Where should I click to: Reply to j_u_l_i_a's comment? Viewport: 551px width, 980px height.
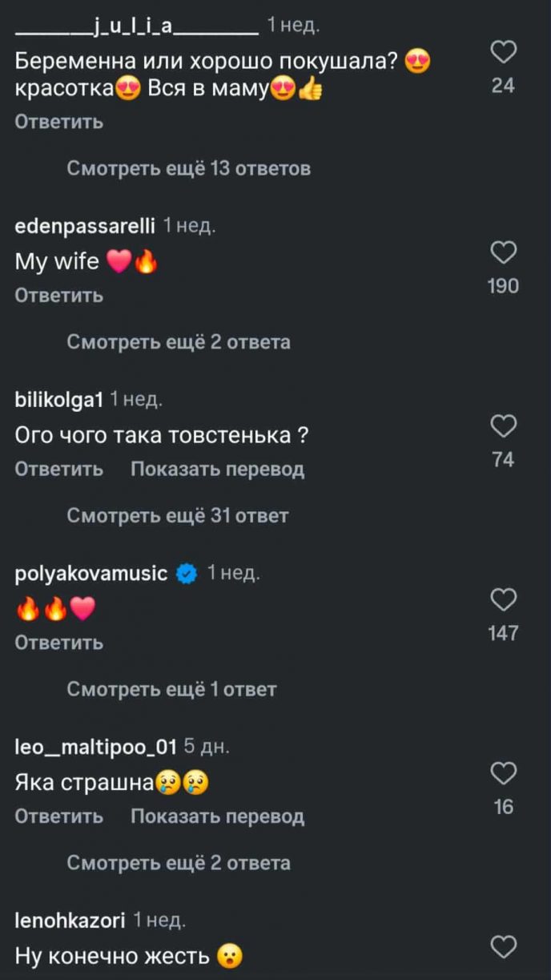coord(59,123)
